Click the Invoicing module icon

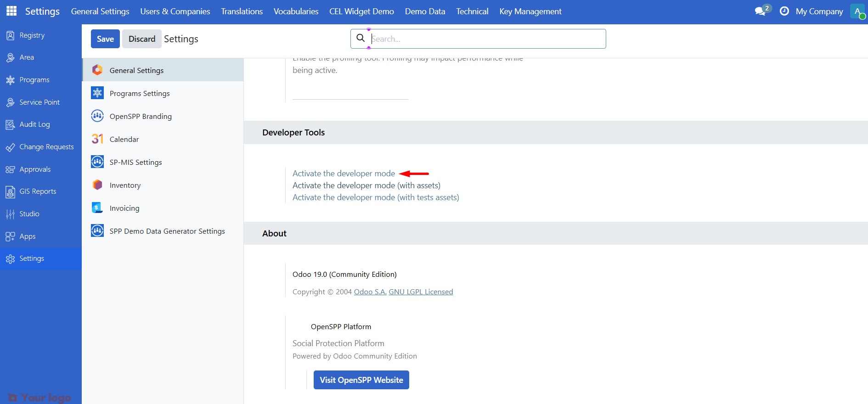pos(97,208)
